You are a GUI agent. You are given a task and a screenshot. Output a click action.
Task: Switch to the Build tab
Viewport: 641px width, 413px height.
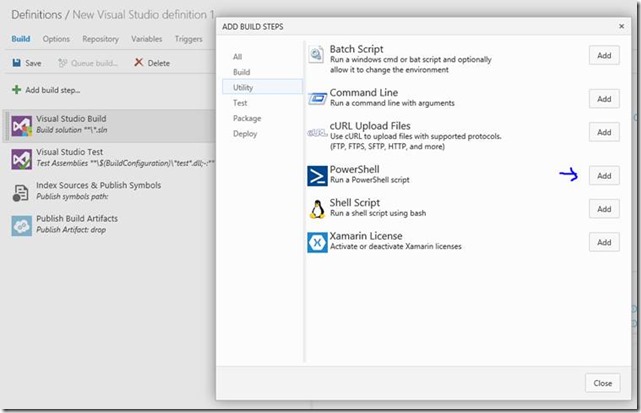click(x=20, y=39)
